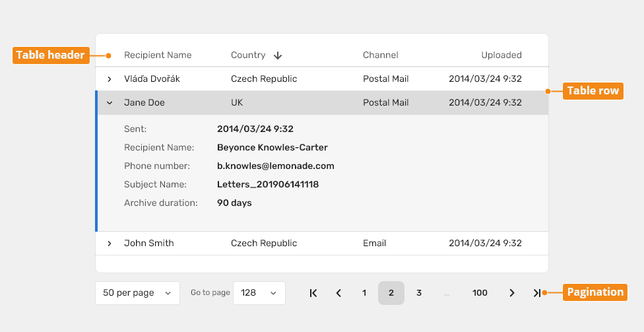Image resolution: width=644 pixels, height=332 pixels.
Task: Sort by Channel column header
Action: [x=380, y=55]
